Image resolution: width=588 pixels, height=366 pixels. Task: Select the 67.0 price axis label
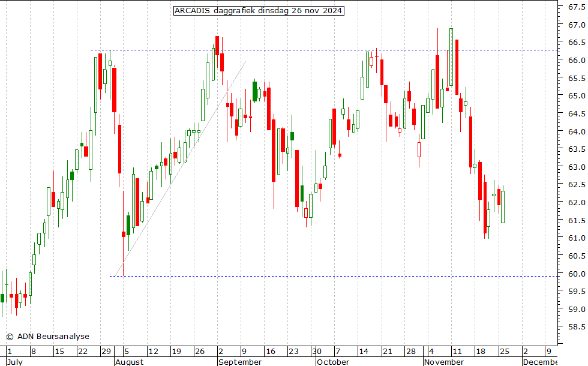pos(577,25)
